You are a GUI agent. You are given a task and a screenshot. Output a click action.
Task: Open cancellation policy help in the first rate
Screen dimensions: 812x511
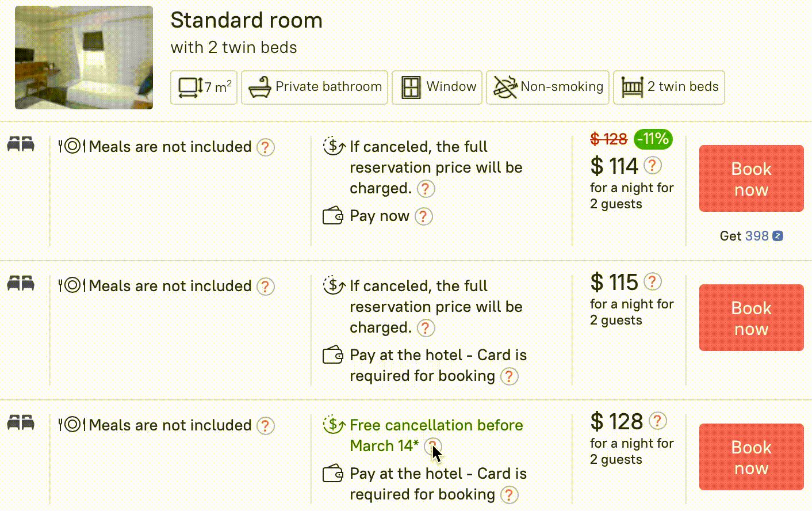(x=426, y=189)
